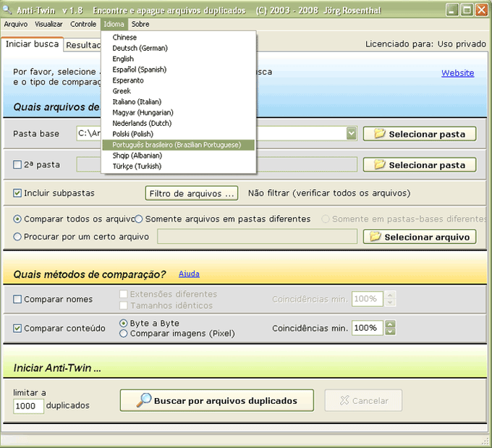The image size is (492, 448).
Task: Choose Türkçe (Turkish) language
Action: point(178,166)
